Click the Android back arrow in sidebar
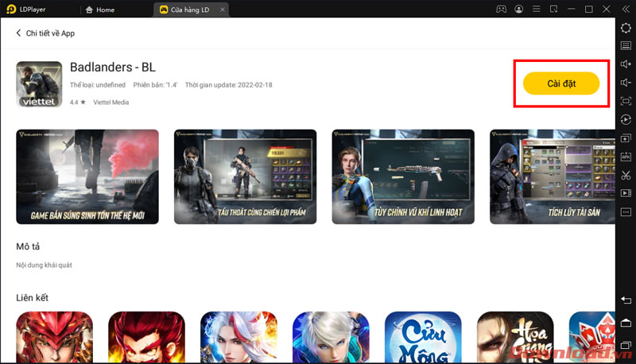This screenshot has height=364, width=636. click(626, 300)
